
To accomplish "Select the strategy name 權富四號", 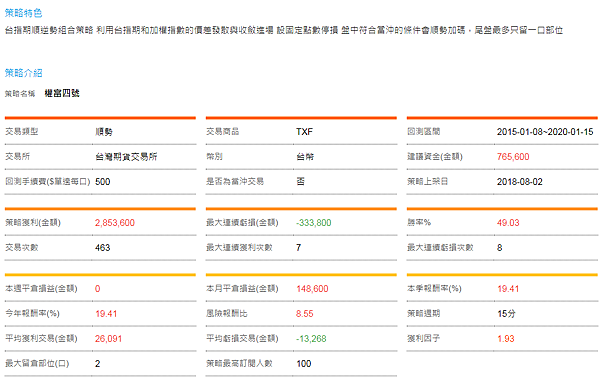I will 62,93.
